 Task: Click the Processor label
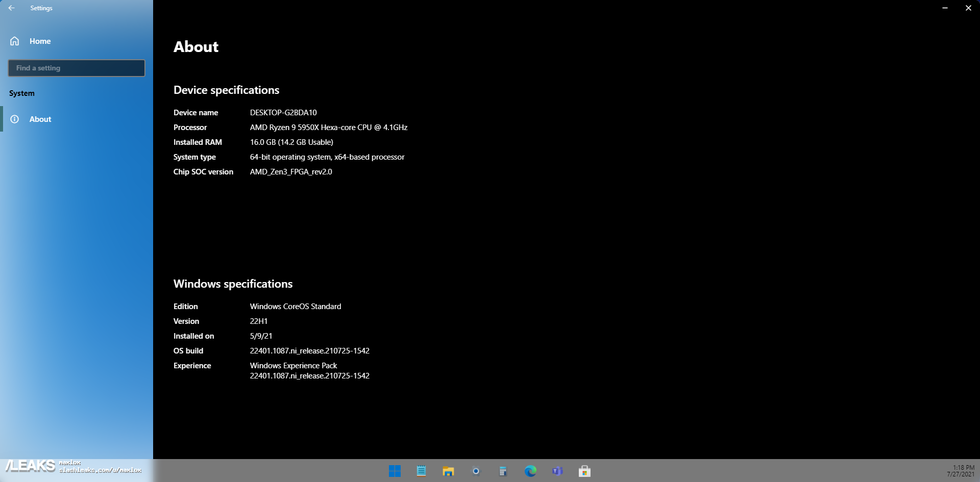click(x=190, y=128)
